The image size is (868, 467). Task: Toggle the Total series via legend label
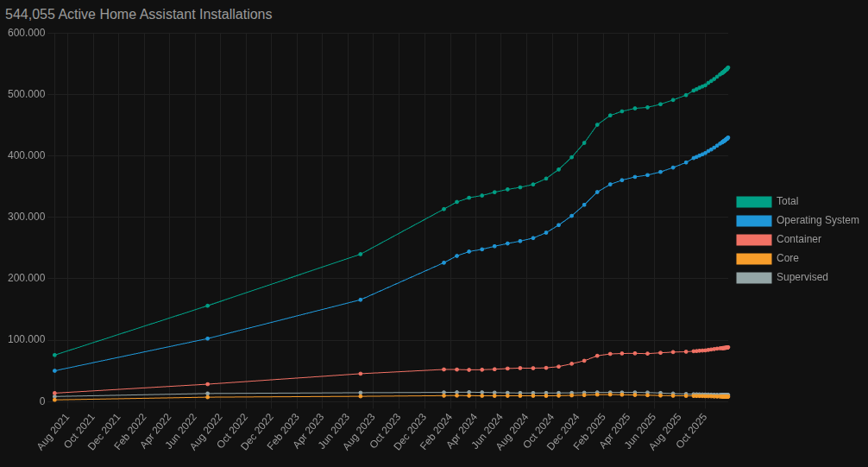[x=787, y=201]
